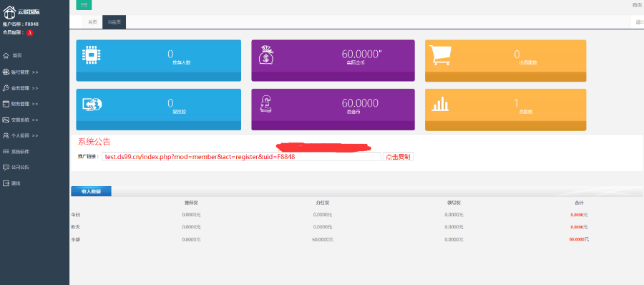The width and height of the screenshot is (644, 285).
Task: Click the speech bubble icon for 公司公告
Action: pos(6,168)
